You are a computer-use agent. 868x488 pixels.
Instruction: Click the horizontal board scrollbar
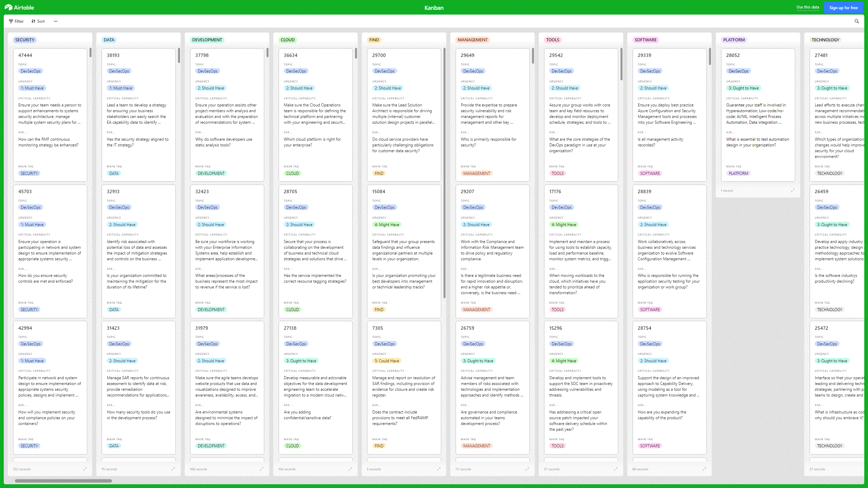point(63,481)
